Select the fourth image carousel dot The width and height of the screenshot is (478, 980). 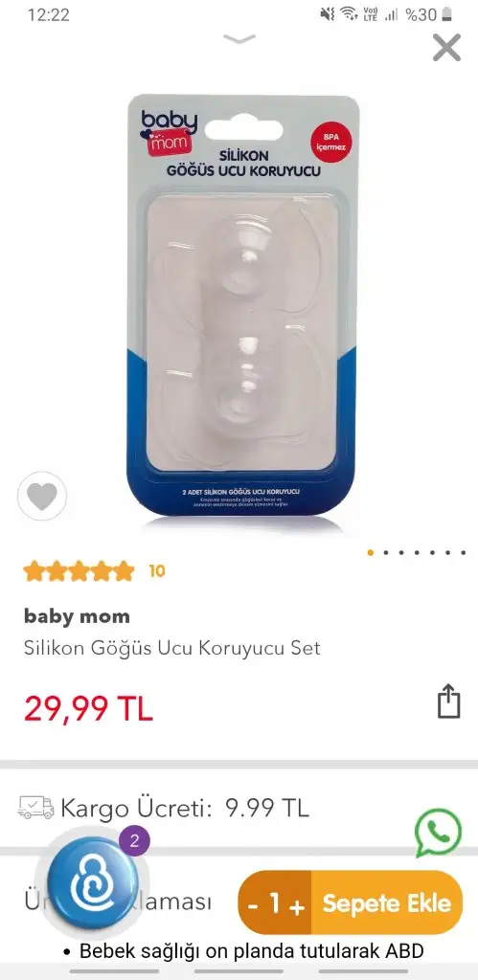tap(417, 552)
